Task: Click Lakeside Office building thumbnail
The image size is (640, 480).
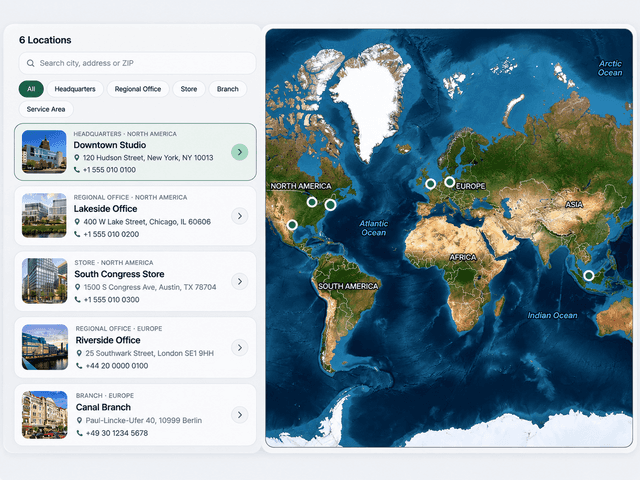Action: tap(44, 216)
